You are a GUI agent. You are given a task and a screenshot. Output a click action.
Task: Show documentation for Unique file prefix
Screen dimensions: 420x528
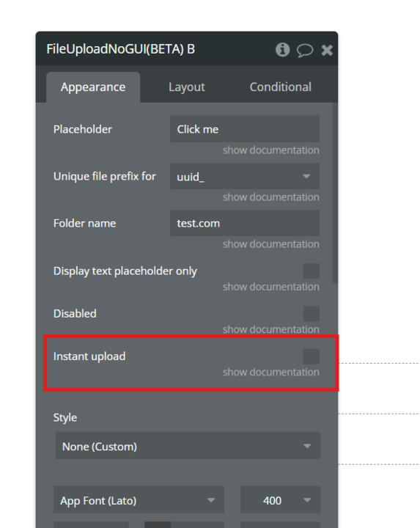pos(271,197)
